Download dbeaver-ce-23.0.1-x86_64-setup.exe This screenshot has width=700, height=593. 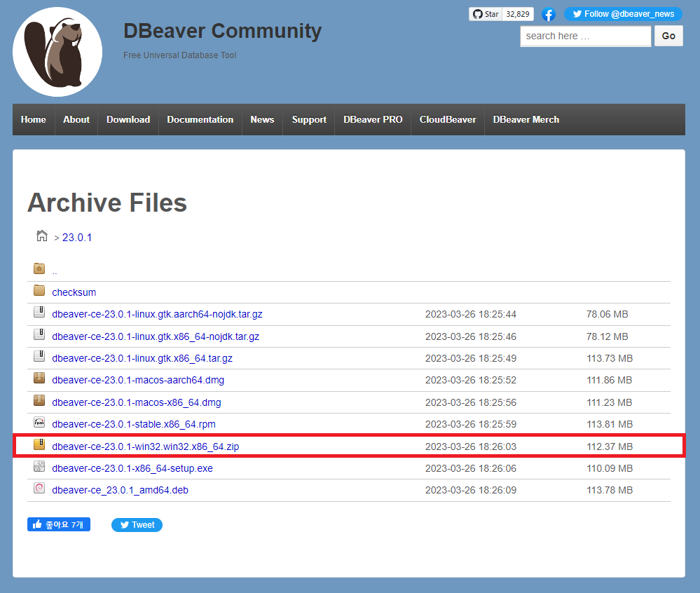click(x=132, y=468)
